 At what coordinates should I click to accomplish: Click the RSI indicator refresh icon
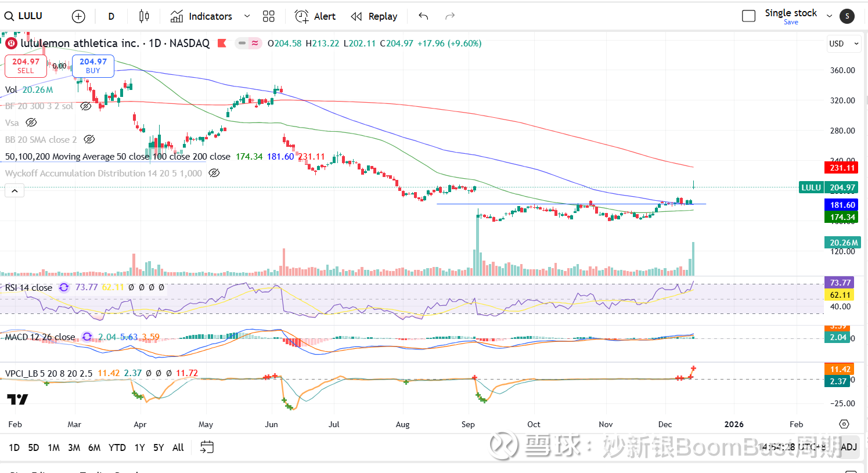64,288
